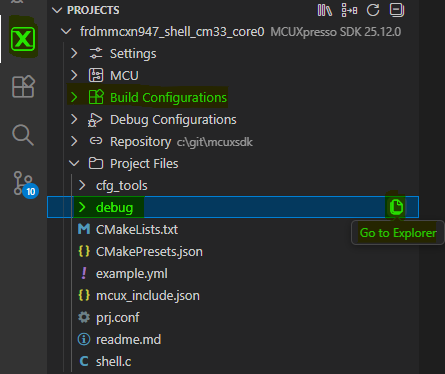Open the Extensions view icon
Viewport: 445px width, 374px height.
pyautogui.click(x=23, y=86)
